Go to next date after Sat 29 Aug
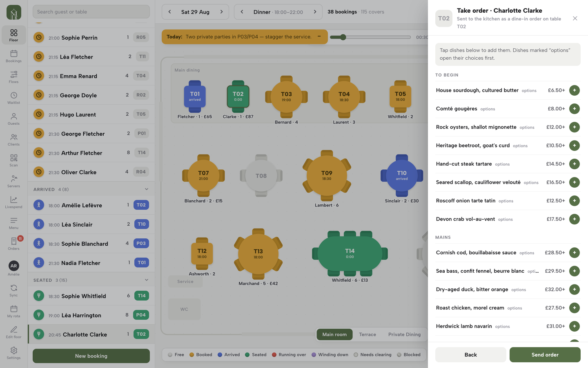588x368 pixels. (222, 12)
